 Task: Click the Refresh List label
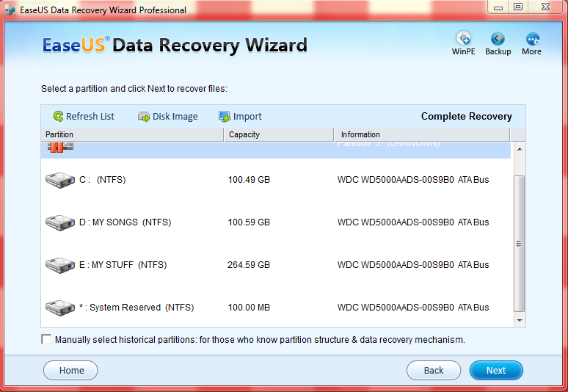click(x=90, y=116)
